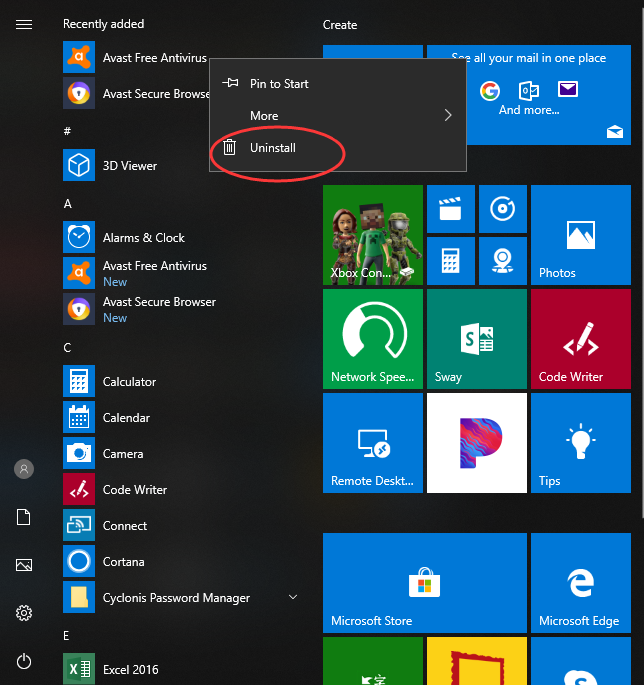This screenshot has width=644, height=685.
Task: Open the hamburger menu icon
Action: [x=24, y=24]
